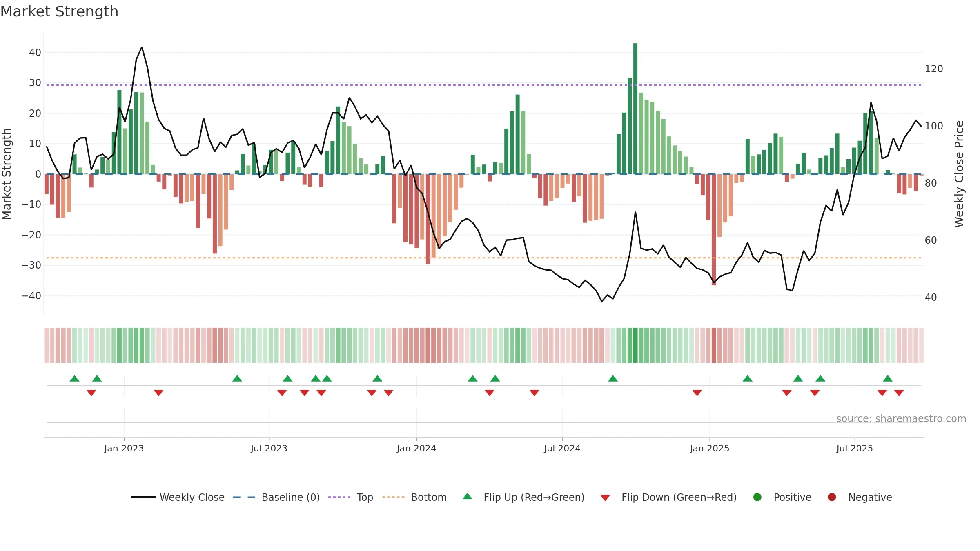980x551 pixels.
Task: Select the tallest green bar above 40
Action: (635, 109)
